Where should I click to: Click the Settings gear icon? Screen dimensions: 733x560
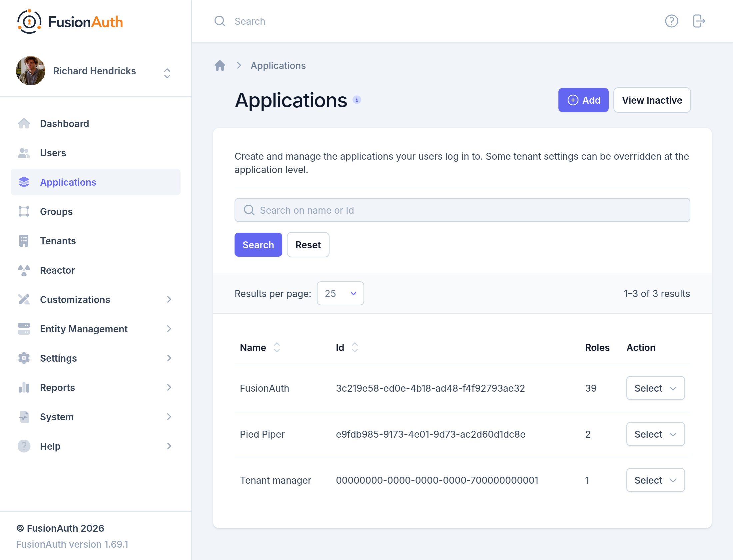coord(24,358)
